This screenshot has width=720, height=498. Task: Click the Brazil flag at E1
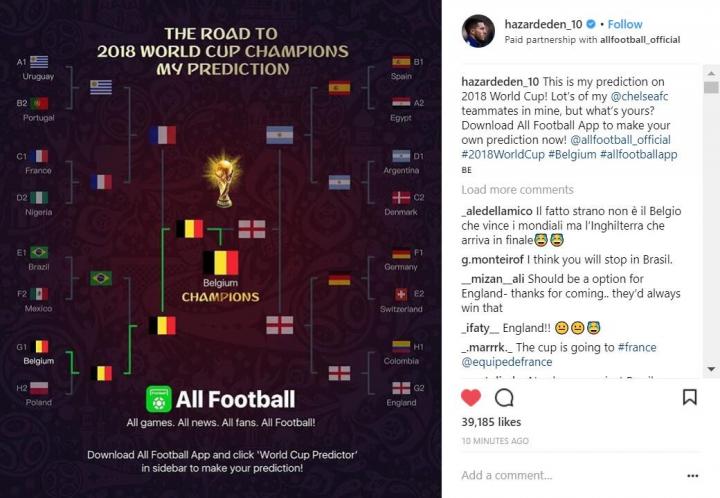[39, 253]
